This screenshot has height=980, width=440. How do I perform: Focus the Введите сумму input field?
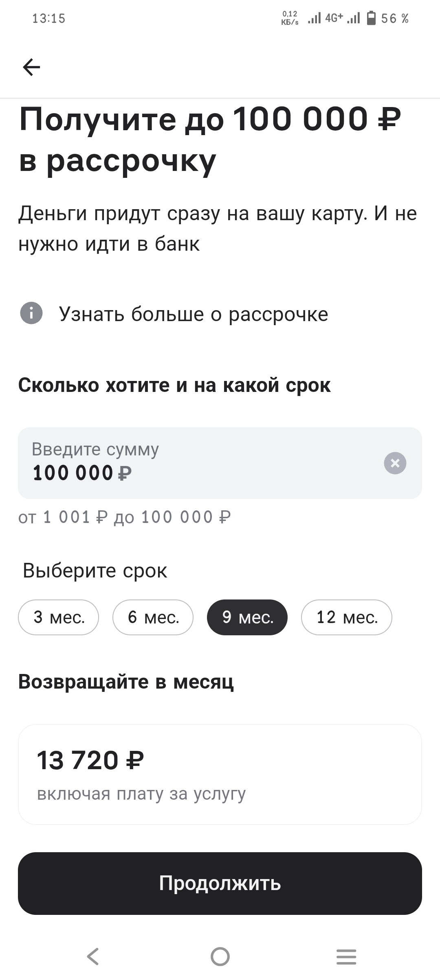coord(220,463)
